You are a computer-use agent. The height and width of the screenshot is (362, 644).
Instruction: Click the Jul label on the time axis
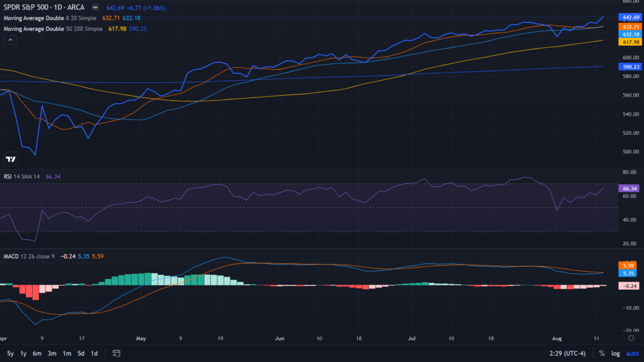[x=411, y=339]
